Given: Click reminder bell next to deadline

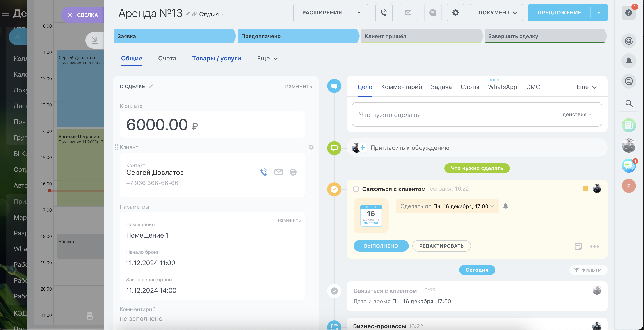Looking at the screenshot, I should point(505,206).
